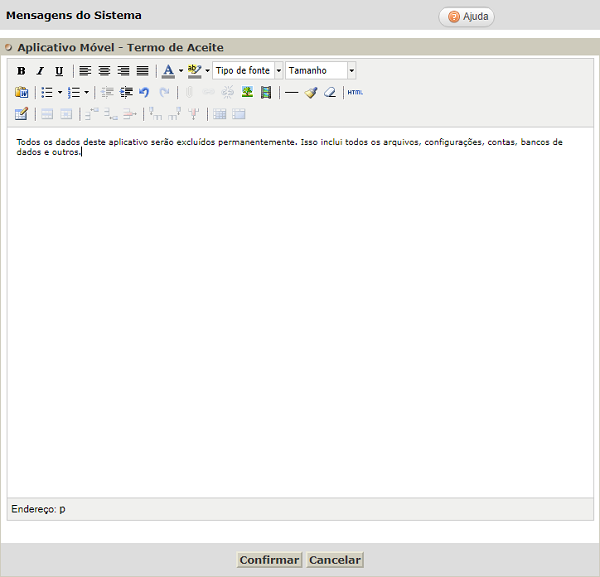The image size is (600, 577).
Task: Click the cleanup messy code brush icon
Action: [x=311, y=92]
